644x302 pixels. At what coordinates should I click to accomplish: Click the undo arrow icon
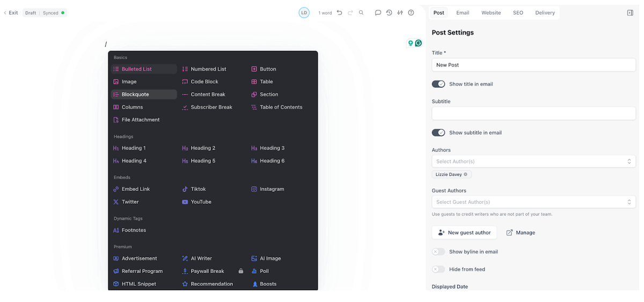pos(339,13)
